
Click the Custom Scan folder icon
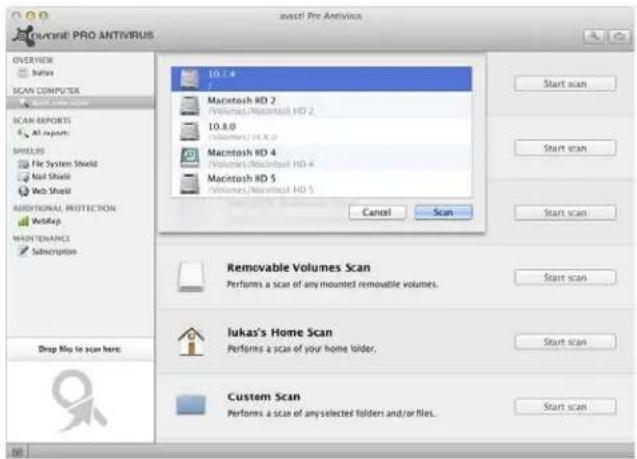click(191, 405)
